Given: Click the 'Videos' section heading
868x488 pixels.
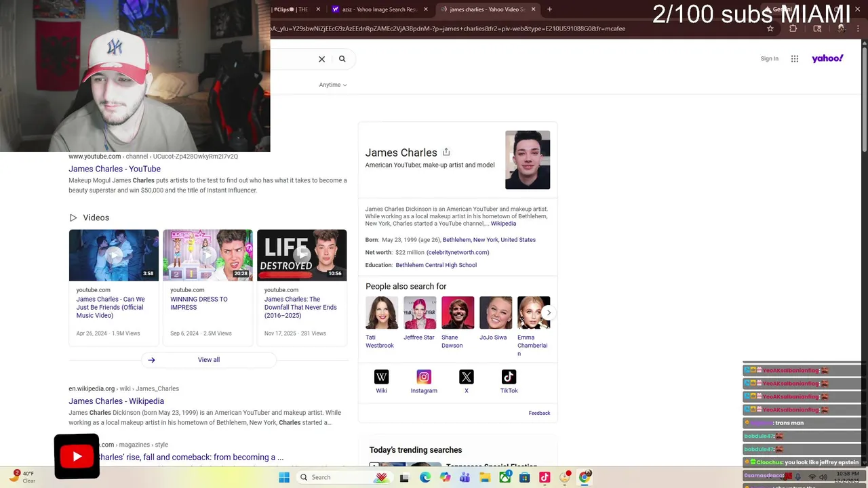Looking at the screenshot, I should 96,218.
